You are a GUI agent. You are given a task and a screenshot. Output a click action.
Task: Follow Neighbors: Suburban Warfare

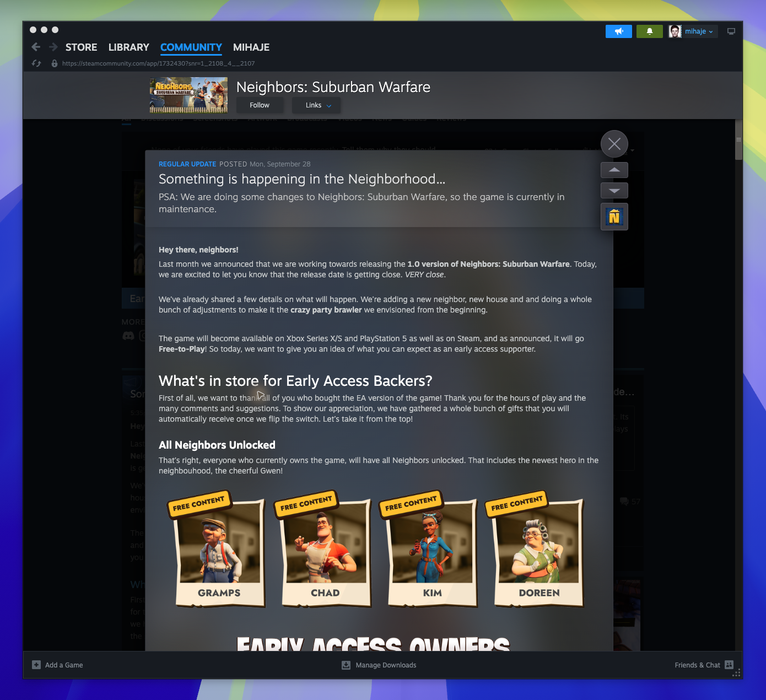pyautogui.click(x=260, y=105)
